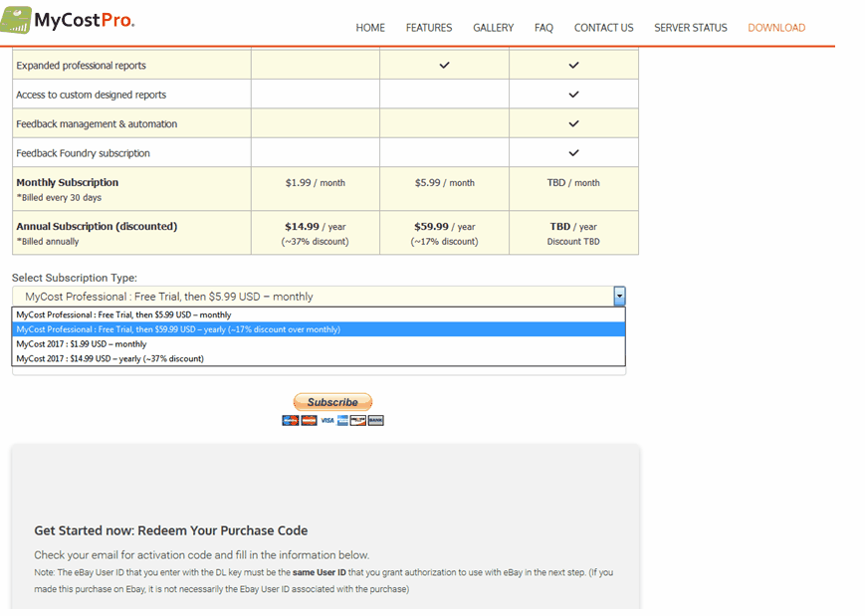Image resolution: width=865 pixels, height=616 pixels.
Task: Click the American Express card icon
Action: pyautogui.click(x=342, y=421)
